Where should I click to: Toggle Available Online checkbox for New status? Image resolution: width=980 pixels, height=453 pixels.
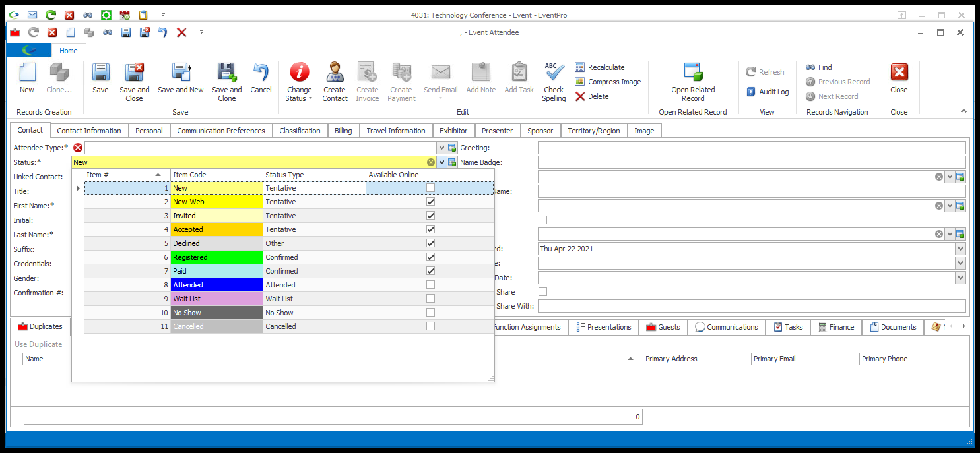point(430,188)
